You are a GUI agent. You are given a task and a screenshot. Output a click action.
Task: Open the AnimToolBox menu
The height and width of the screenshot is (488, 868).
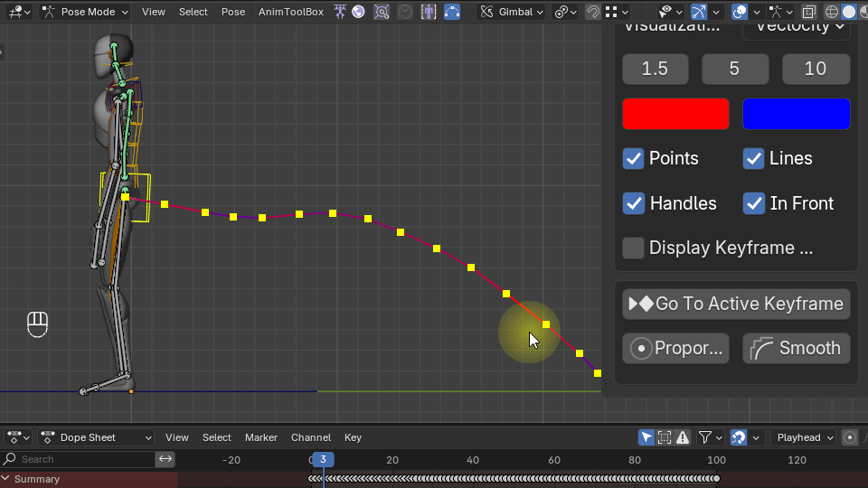(290, 12)
